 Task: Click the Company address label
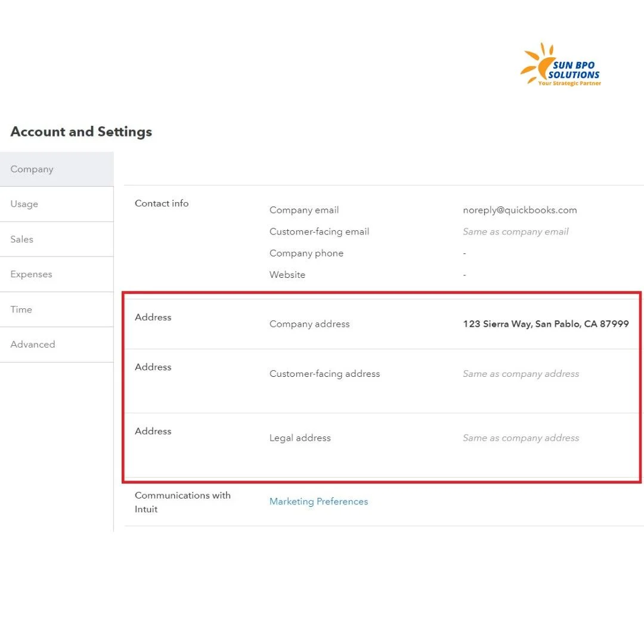[309, 324]
